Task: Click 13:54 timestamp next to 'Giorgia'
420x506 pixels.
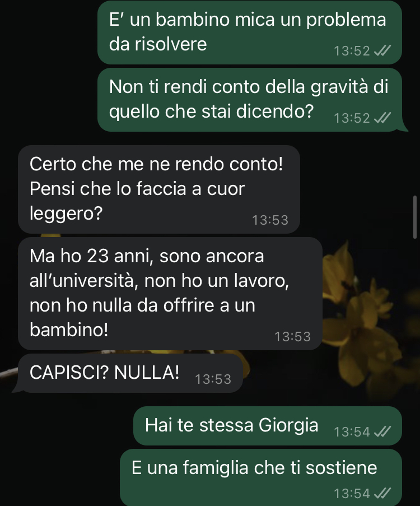Action: pos(352,432)
